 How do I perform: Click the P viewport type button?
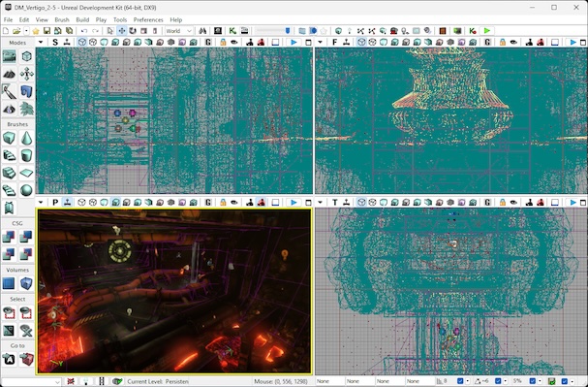pos(55,203)
